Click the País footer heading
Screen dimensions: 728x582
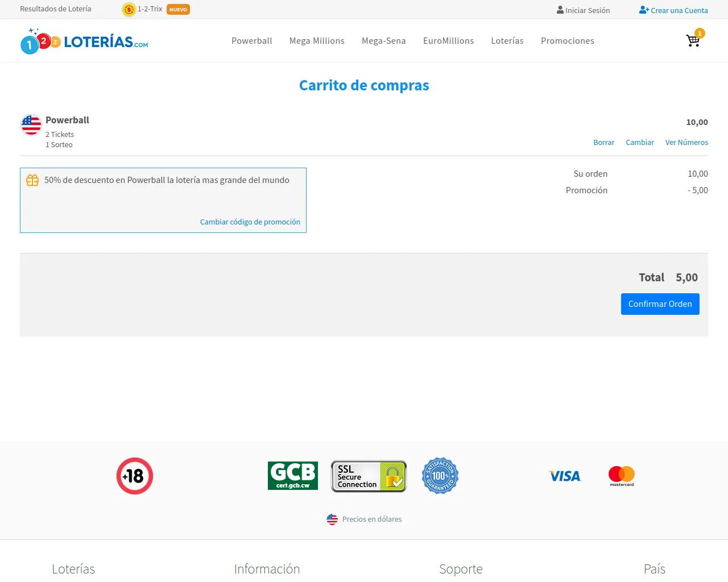click(655, 569)
